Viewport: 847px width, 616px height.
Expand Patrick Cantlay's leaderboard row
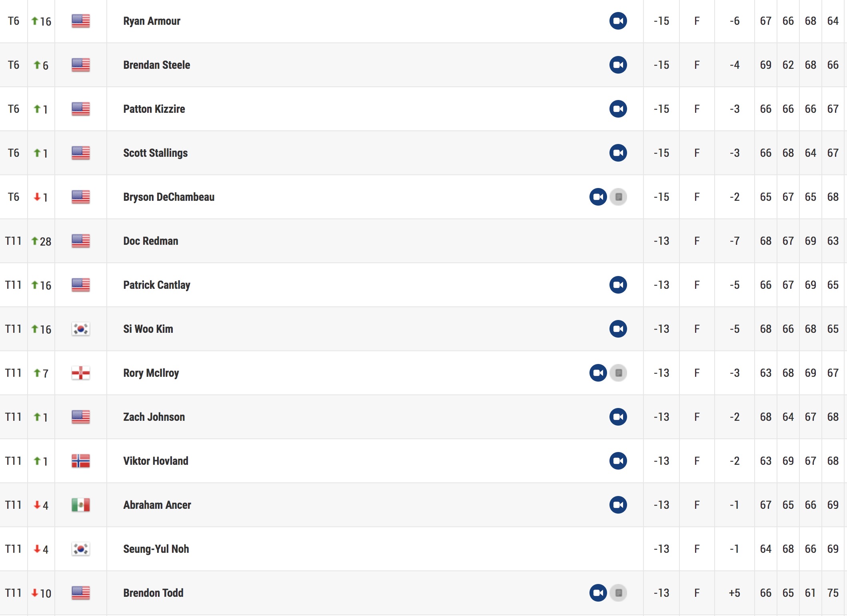click(423, 285)
